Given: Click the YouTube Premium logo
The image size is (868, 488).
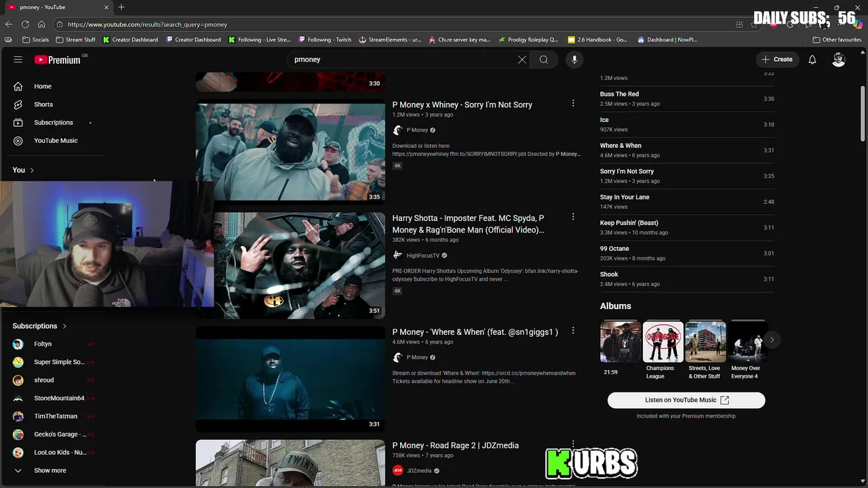Looking at the screenshot, I should [x=58, y=60].
